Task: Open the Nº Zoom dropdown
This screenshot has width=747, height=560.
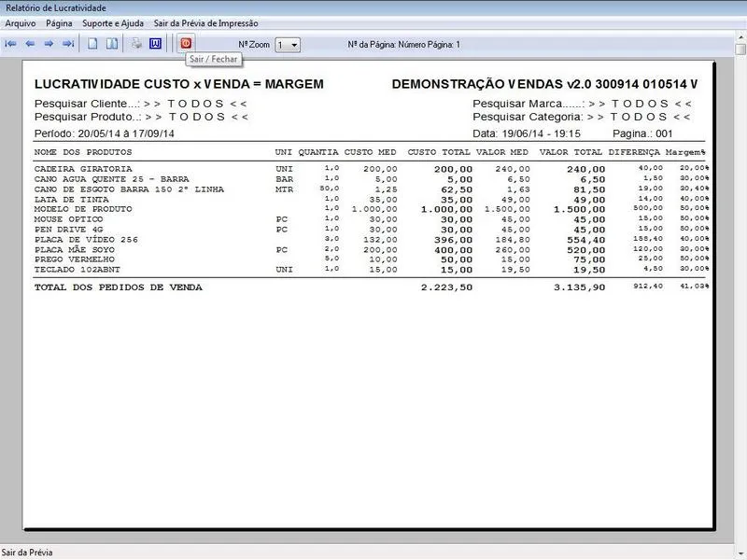Action: coord(294,45)
